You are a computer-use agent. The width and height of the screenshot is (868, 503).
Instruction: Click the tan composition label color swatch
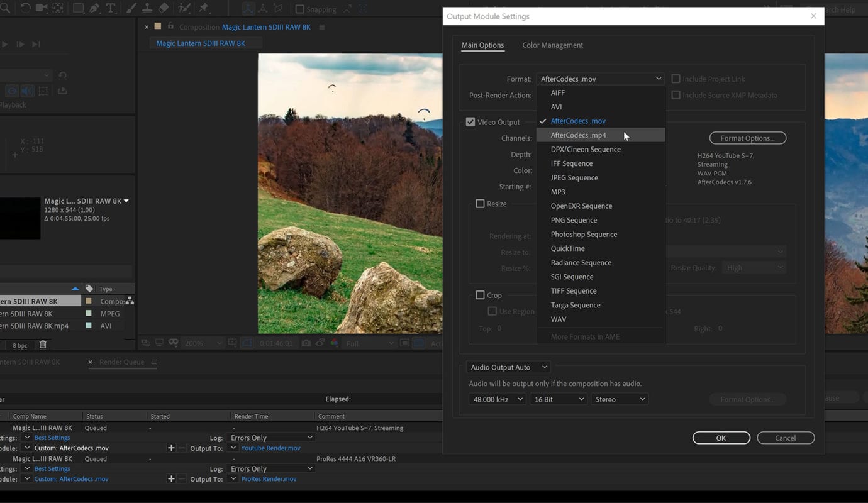pyautogui.click(x=89, y=301)
